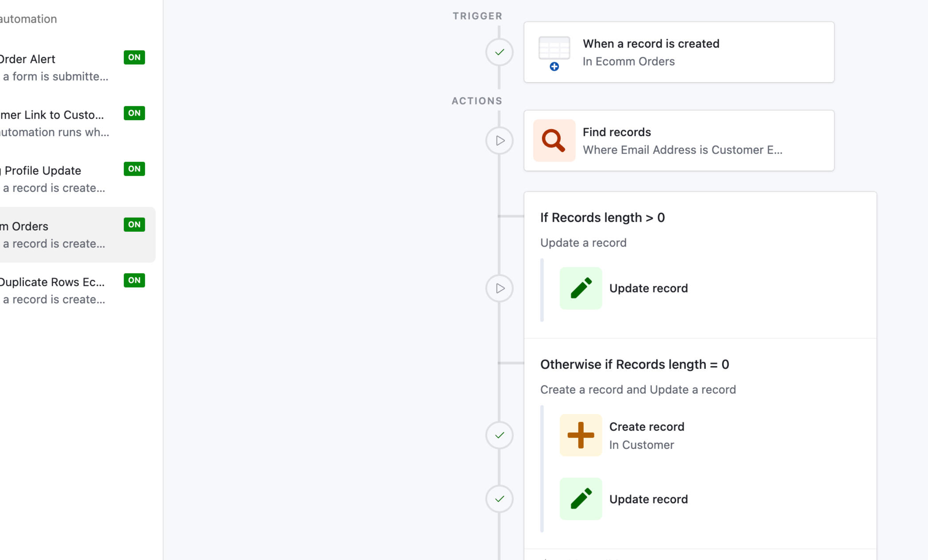This screenshot has width=928, height=560.
Task: Click the red Find records magnifier icon
Action: click(554, 141)
